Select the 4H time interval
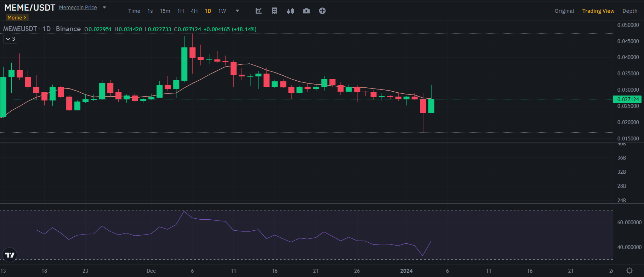644x277 pixels. pyautogui.click(x=194, y=11)
